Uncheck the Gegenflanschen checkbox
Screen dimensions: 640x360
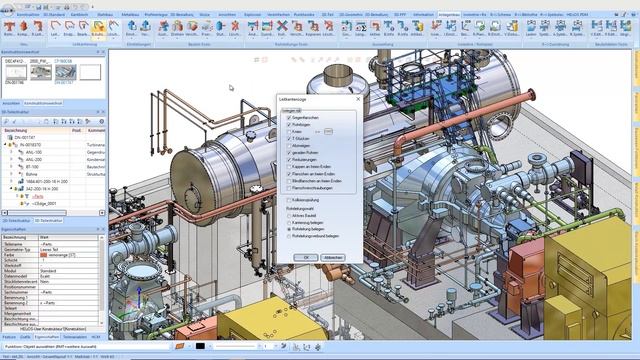coord(289,118)
